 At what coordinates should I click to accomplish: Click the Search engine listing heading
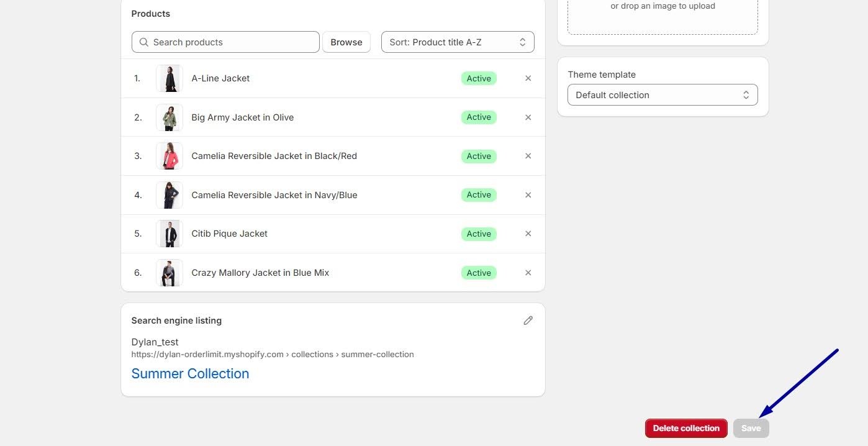pos(176,321)
